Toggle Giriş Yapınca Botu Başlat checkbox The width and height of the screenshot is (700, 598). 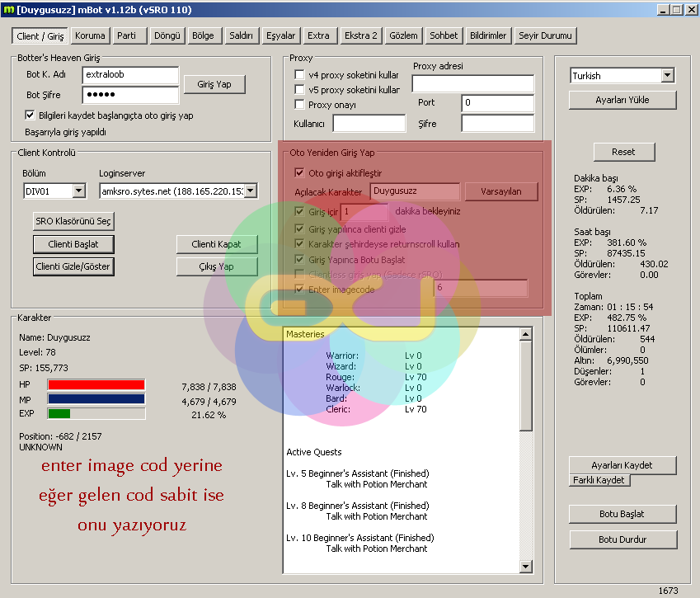[x=299, y=260]
